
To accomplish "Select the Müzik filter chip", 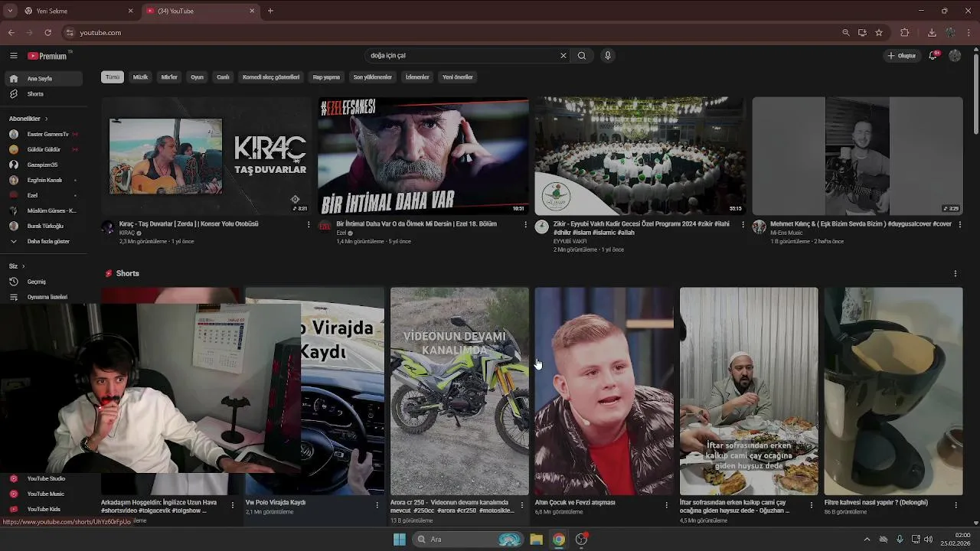I will [141, 77].
